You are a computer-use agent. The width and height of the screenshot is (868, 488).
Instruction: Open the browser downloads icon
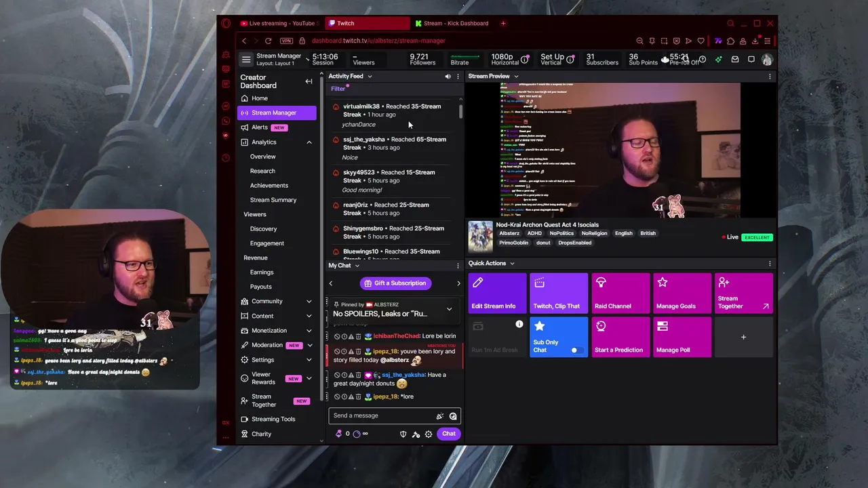755,41
